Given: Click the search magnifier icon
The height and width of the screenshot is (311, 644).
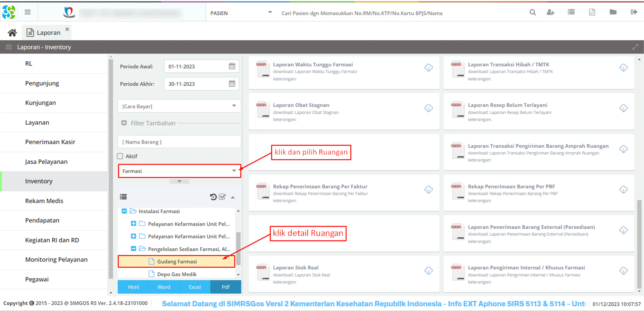Looking at the screenshot, I should point(533,12).
